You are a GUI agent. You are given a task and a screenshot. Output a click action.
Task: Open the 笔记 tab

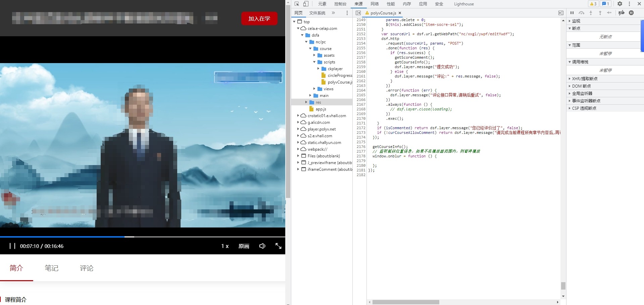click(x=51, y=268)
